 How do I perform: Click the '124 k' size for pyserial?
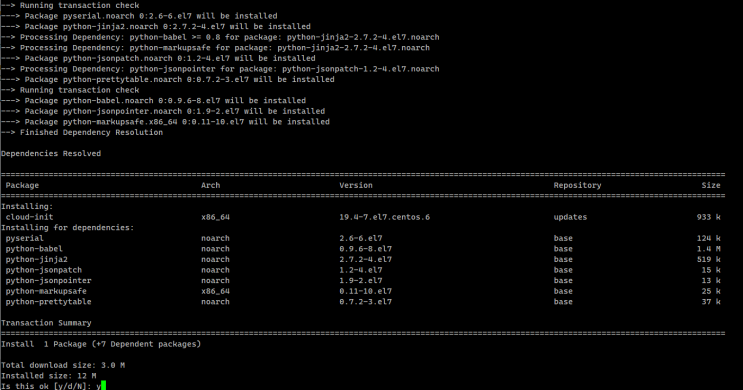[x=708, y=238]
